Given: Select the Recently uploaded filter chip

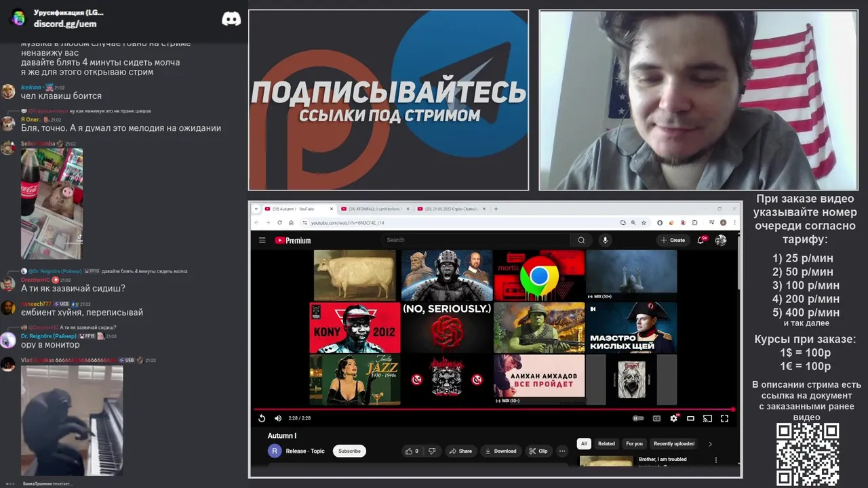Looking at the screenshot, I should [674, 444].
